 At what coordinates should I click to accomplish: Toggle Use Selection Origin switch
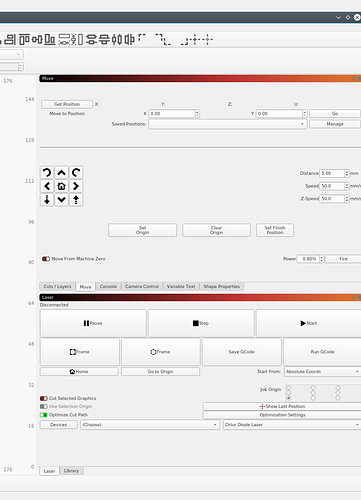44,406
